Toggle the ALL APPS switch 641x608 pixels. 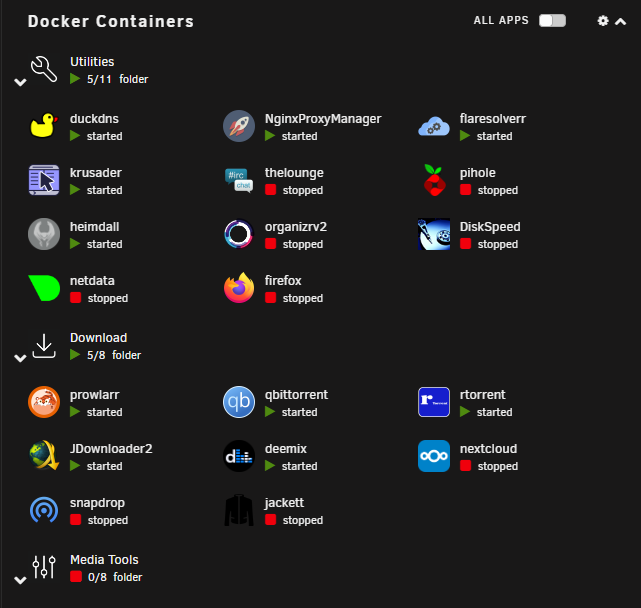point(552,20)
